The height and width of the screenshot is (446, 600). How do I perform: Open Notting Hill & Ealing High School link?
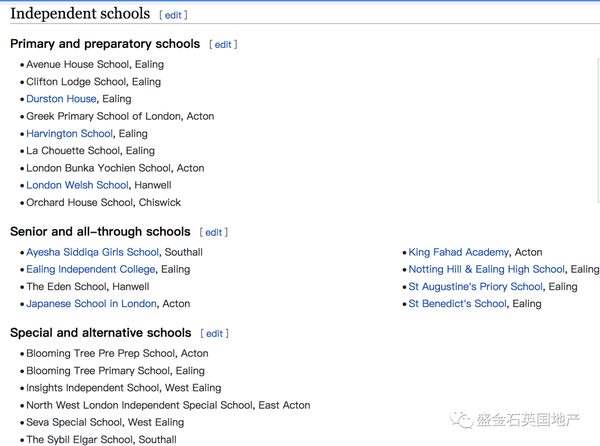[486, 270]
